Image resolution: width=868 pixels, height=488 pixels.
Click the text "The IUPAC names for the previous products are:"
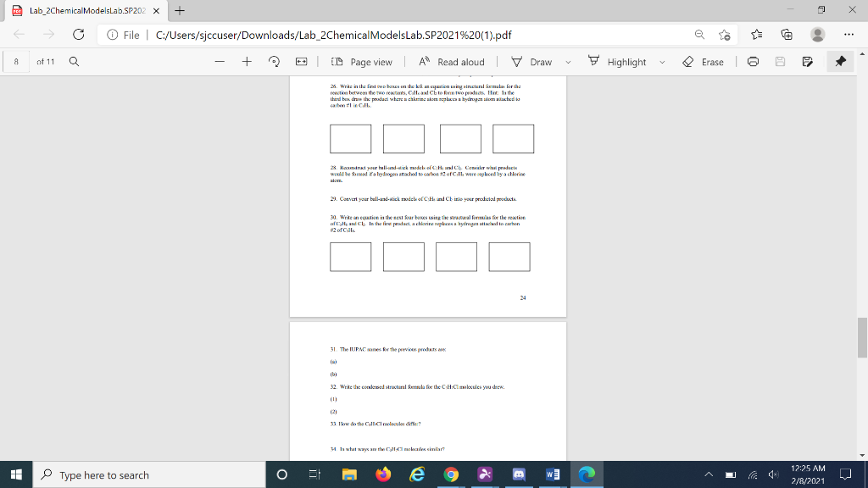click(x=392, y=350)
